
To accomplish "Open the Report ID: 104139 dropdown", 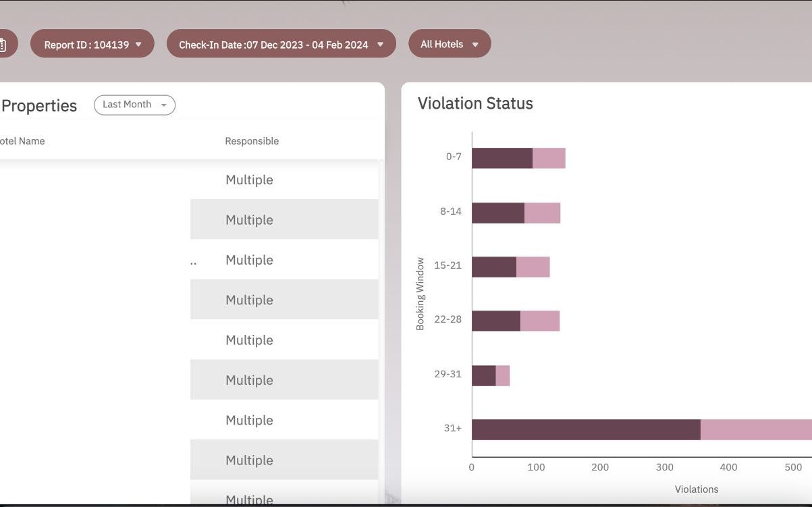I will 92,44.
